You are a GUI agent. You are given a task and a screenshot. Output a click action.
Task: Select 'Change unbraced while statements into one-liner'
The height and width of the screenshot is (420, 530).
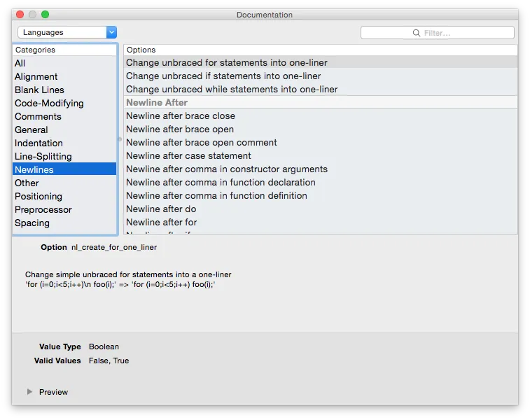[x=321, y=89]
